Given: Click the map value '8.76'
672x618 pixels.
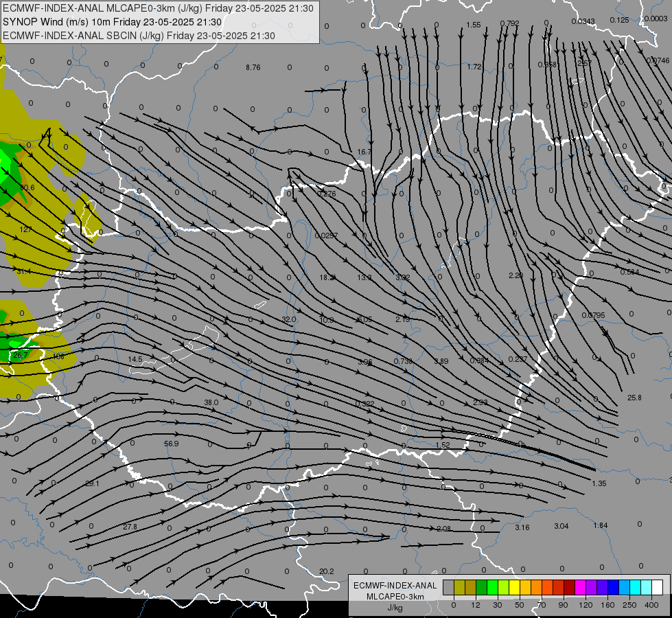Looking at the screenshot, I should tap(253, 67).
